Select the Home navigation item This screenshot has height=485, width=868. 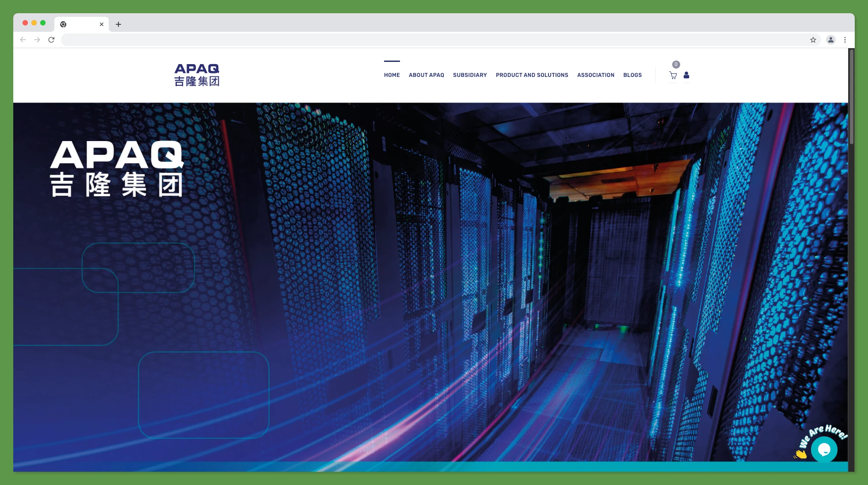point(392,75)
